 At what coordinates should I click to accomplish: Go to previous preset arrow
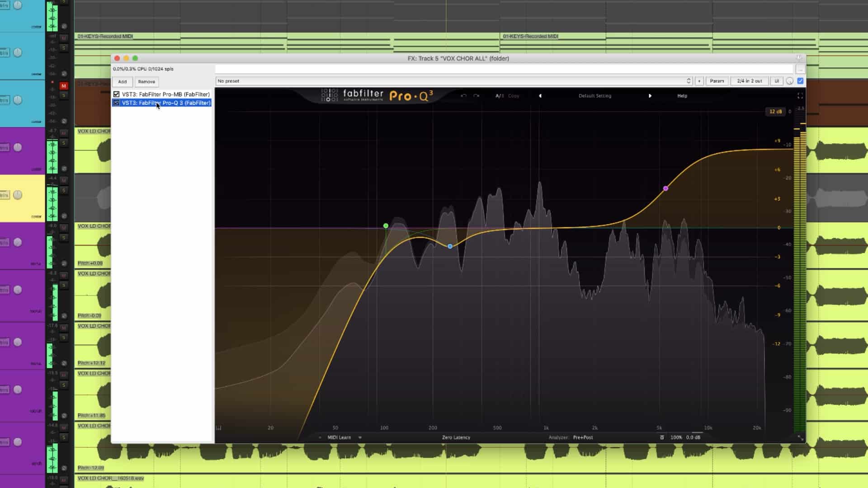pos(540,96)
